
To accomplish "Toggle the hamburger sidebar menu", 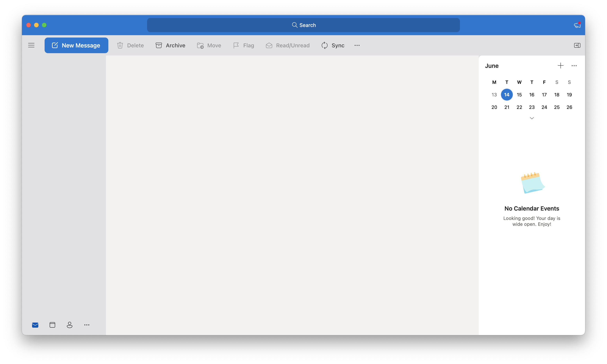I will point(31,45).
